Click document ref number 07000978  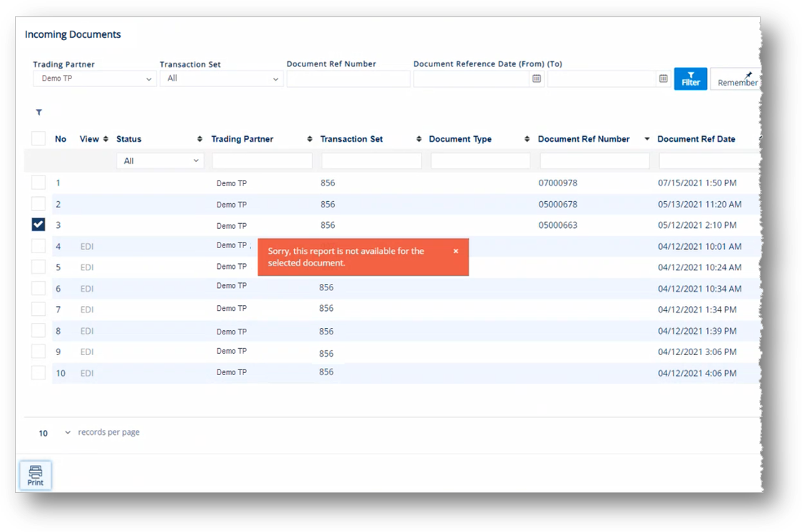pos(557,183)
